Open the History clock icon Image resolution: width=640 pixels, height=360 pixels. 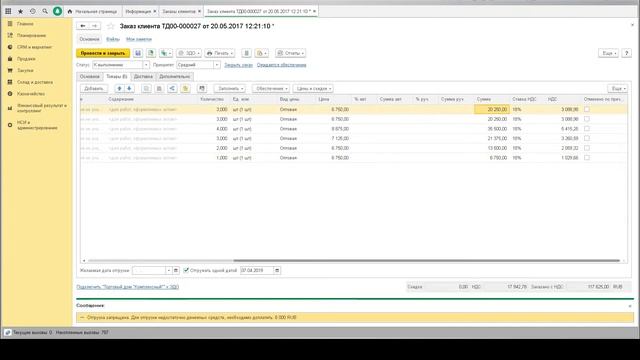pyautogui.click(x=33, y=11)
